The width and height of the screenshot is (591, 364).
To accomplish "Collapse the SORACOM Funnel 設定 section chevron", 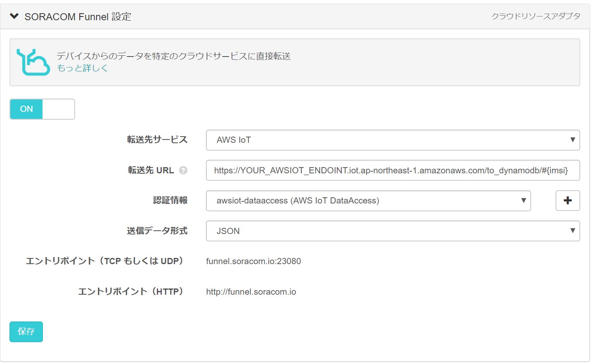I will click(14, 17).
